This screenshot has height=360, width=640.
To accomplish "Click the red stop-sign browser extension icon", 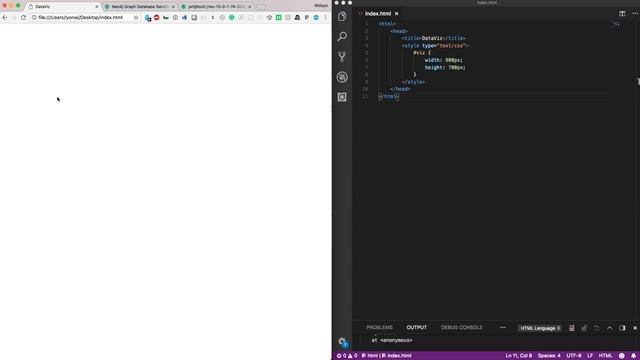I will [156, 18].
